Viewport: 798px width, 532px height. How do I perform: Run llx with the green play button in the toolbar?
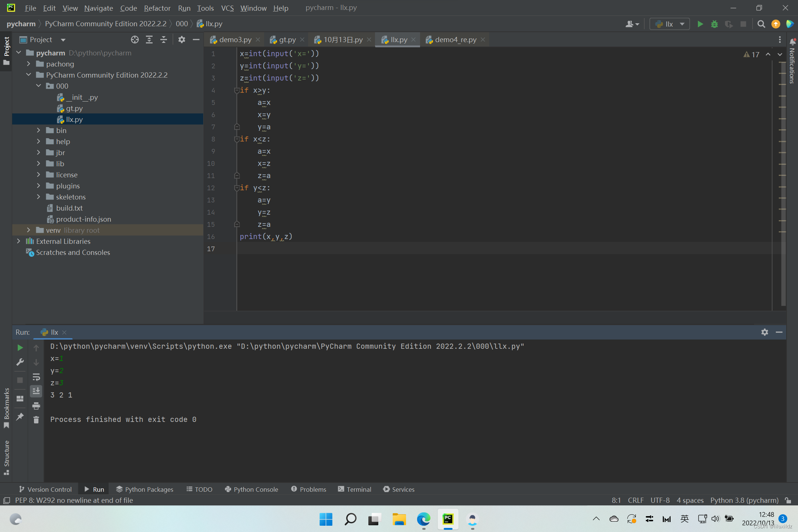click(x=700, y=24)
